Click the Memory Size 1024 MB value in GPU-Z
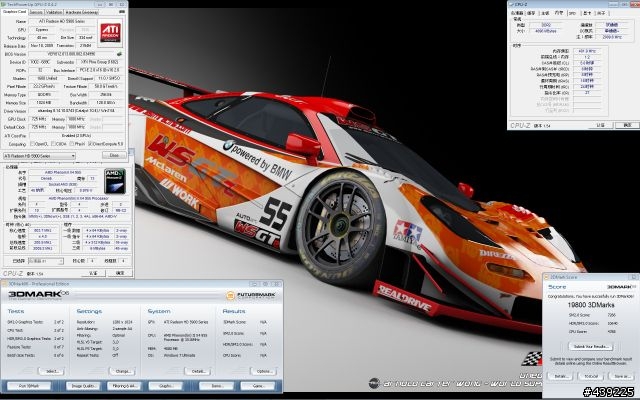Viewport: 640px width, 400px height. click(x=42, y=103)
